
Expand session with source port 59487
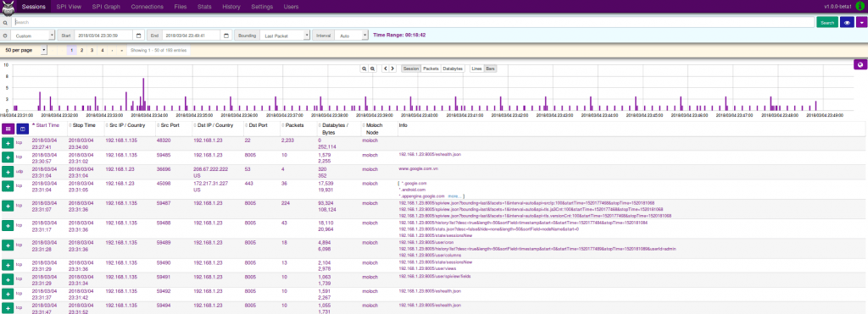tap(8, 206)
